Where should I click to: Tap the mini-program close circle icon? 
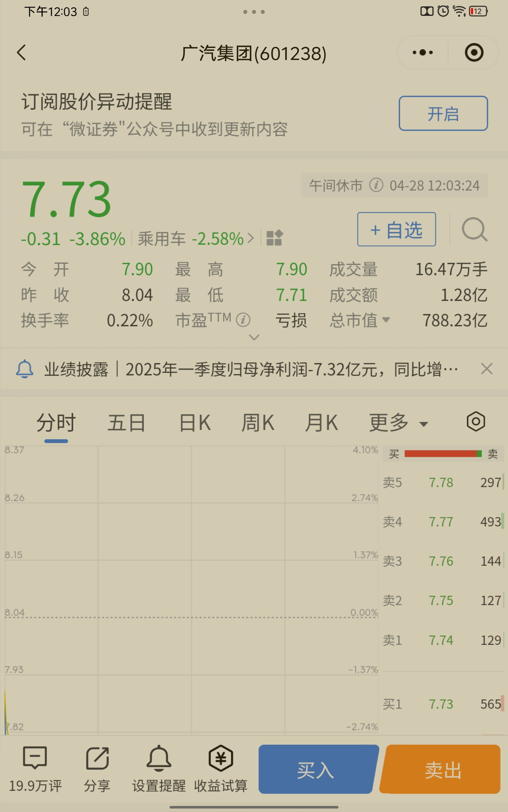[x=474, y=52]
